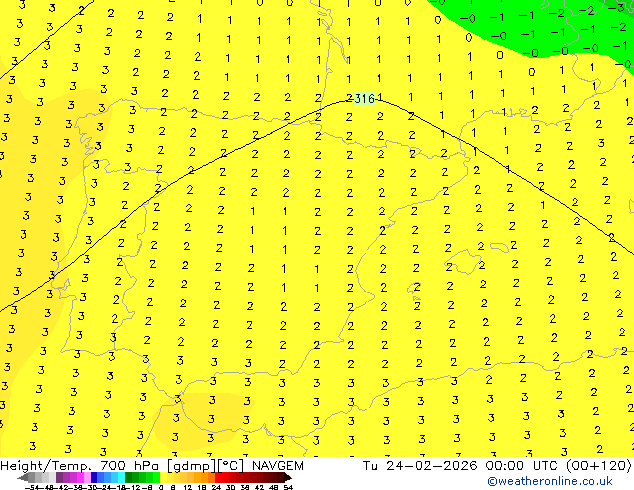Click the -54 value on legend scale
The width and height of the screenshot is (634, 490).
point(32,487)
